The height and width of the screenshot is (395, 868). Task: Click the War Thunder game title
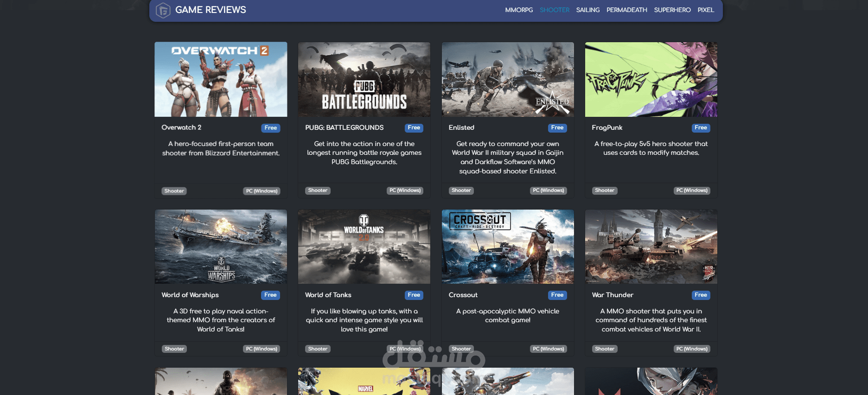pyautogui.click(x=613, y=295)
